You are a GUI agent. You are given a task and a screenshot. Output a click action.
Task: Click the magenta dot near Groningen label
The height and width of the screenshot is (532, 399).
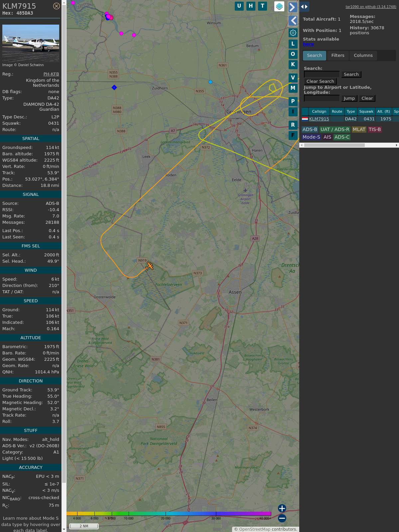coord(73,3)
